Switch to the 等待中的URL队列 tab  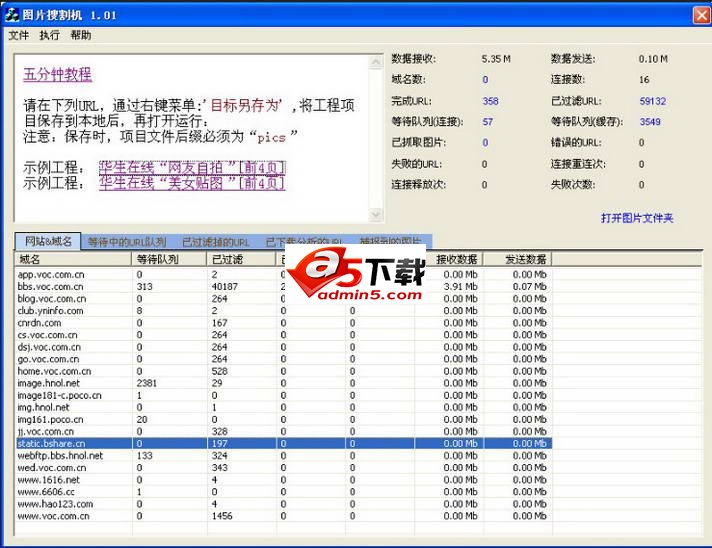[x=127, y=242]
